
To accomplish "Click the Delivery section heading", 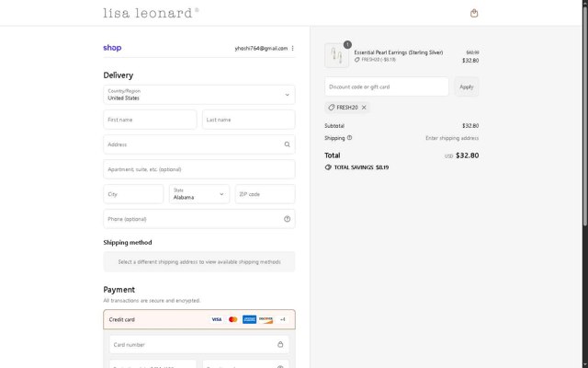I will (119, 75).
